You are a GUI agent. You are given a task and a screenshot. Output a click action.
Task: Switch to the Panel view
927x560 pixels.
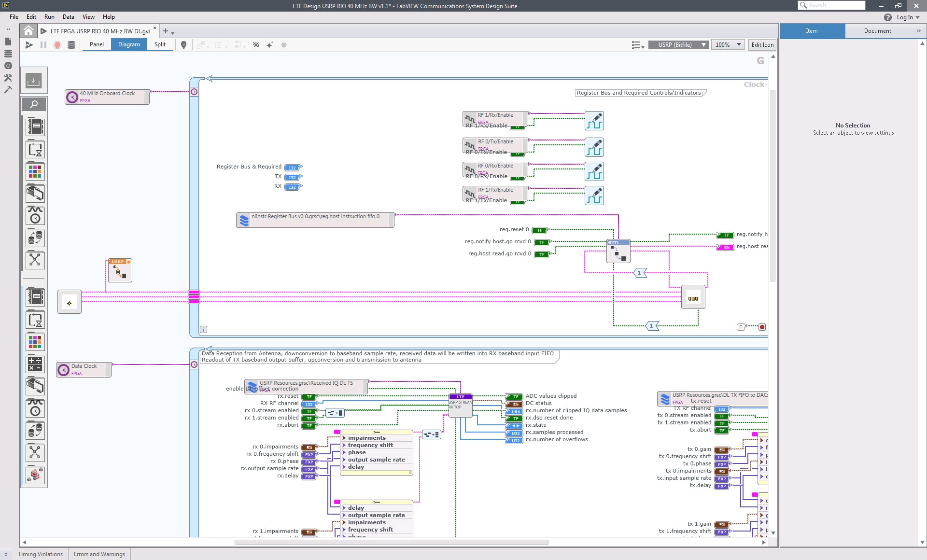pos(97,44)
